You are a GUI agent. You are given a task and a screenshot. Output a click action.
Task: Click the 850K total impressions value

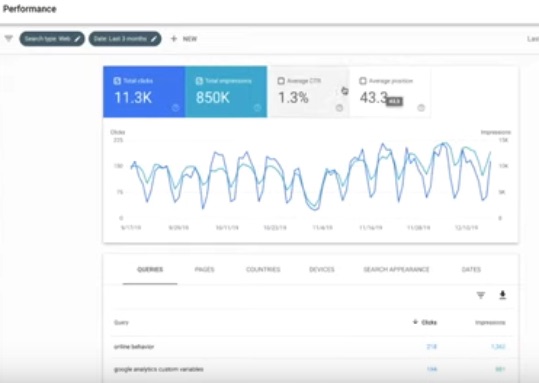click(x=213, y=98)
